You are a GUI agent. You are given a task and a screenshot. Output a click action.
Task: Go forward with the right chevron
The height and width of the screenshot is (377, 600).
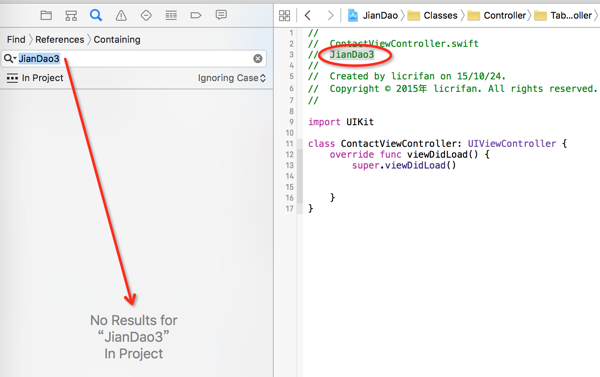(x=330, y=15)
